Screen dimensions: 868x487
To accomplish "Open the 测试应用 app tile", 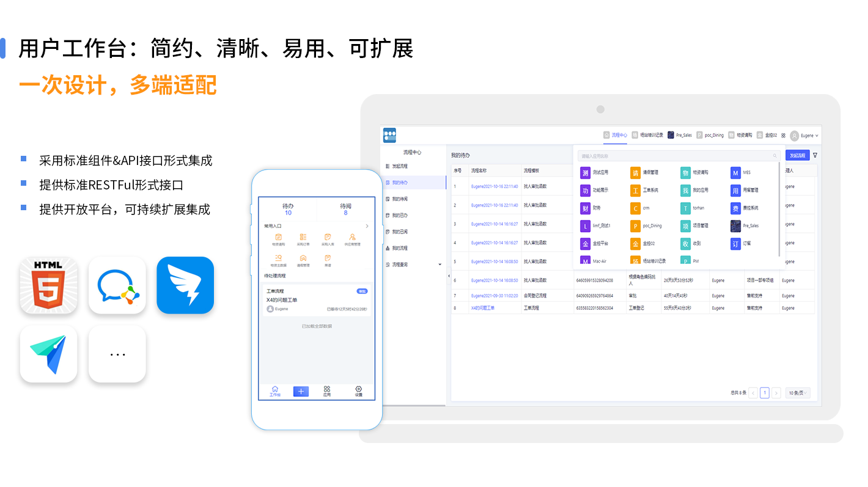I will click(595, 173).
